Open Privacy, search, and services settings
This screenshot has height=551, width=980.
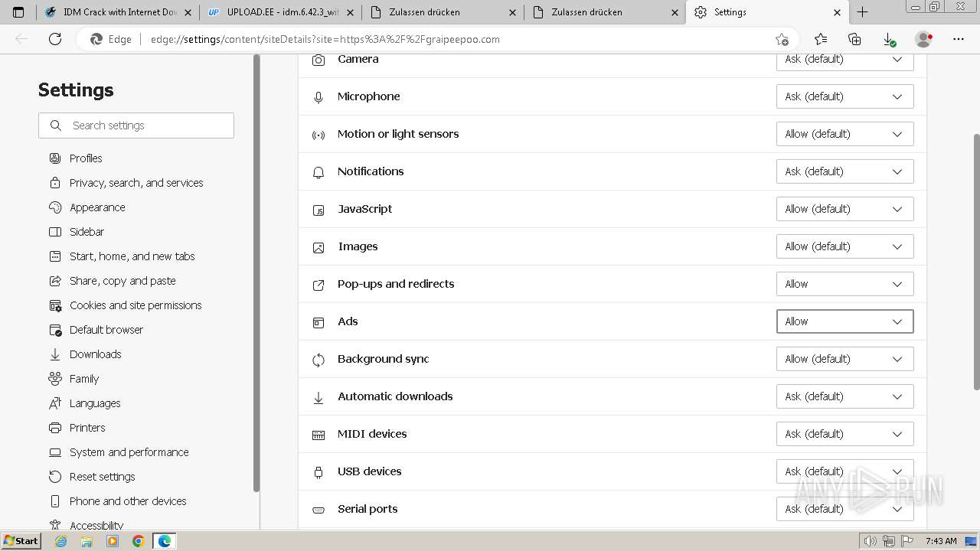click(136, 183)
